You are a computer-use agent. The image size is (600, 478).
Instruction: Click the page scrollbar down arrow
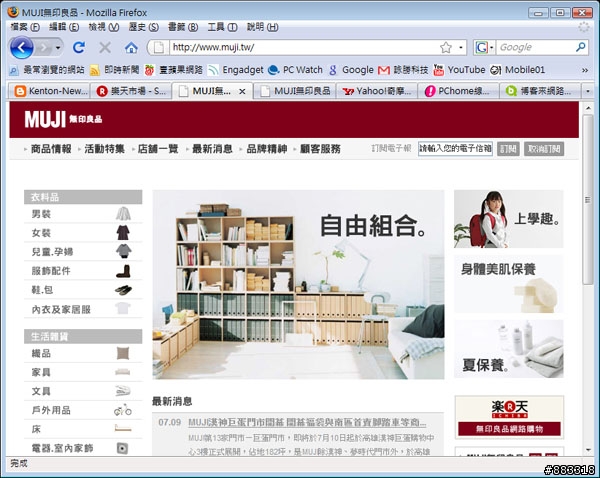click(x=588, y=450)
